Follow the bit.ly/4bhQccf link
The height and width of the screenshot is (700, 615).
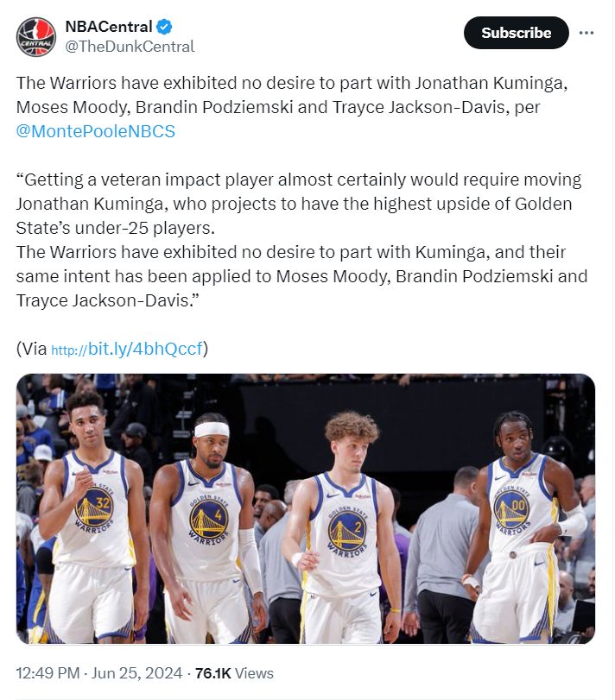127,349
